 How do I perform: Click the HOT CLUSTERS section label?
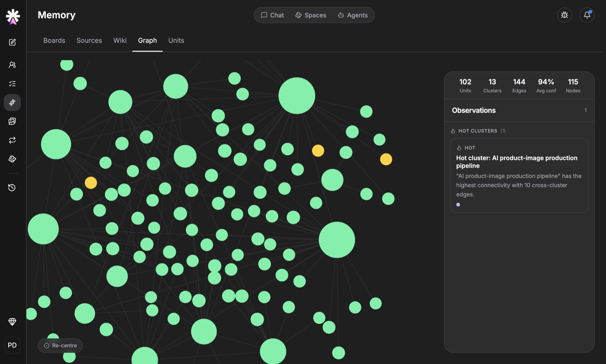tap(478, 131)
